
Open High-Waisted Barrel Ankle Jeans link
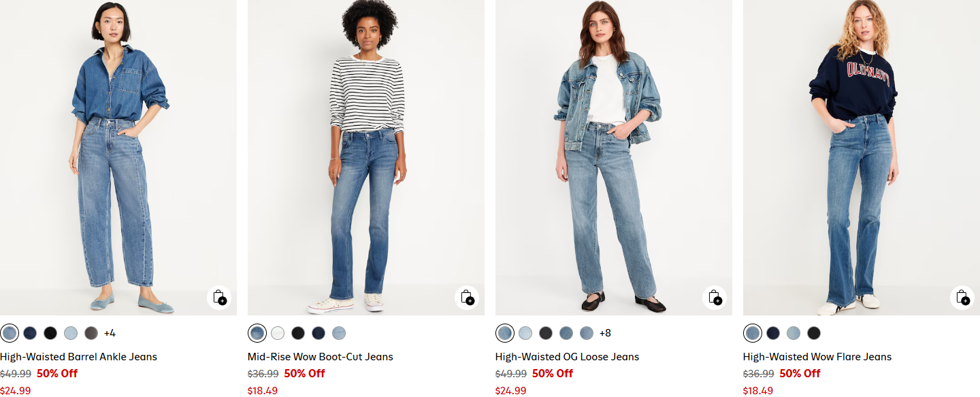[x=78, y=357]
